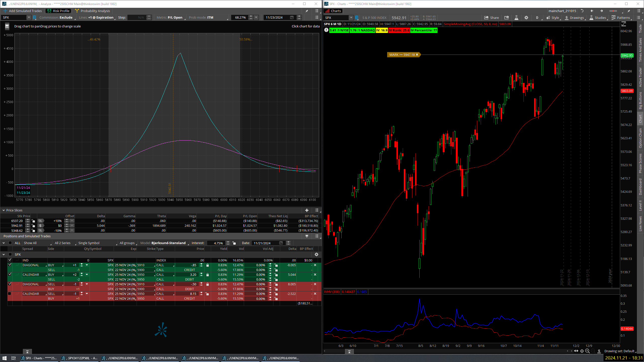Click the Add Simulated Trades button
644x362 pixels.
tap(23, 11)
